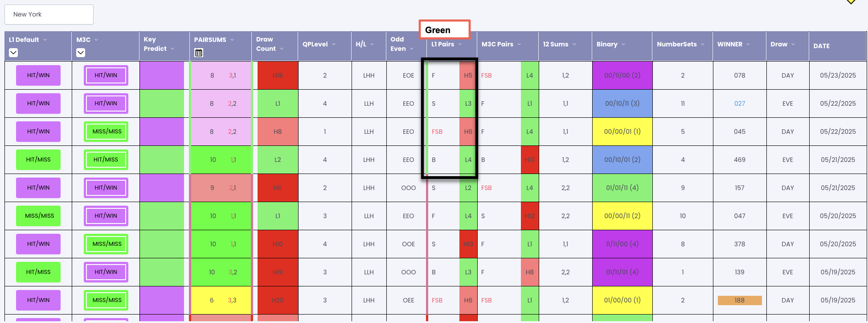This screenshot has width=868, height=323.
Task: Click the green Binary cell 01/01/11 (4)
Action: (x=622, y=188)
